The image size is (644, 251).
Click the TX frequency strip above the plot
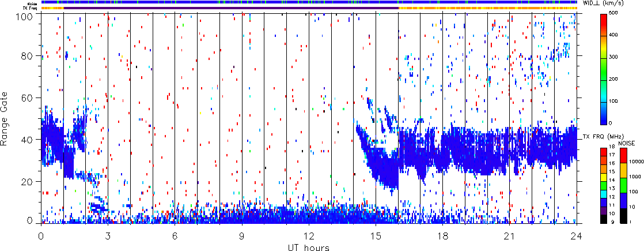[309, 8]
